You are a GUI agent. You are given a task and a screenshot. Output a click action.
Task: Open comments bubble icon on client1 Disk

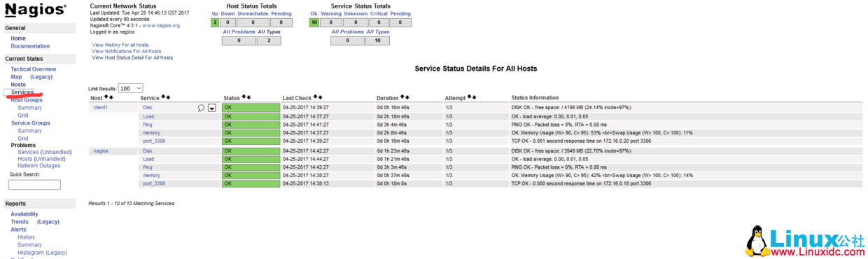point(201,108)
